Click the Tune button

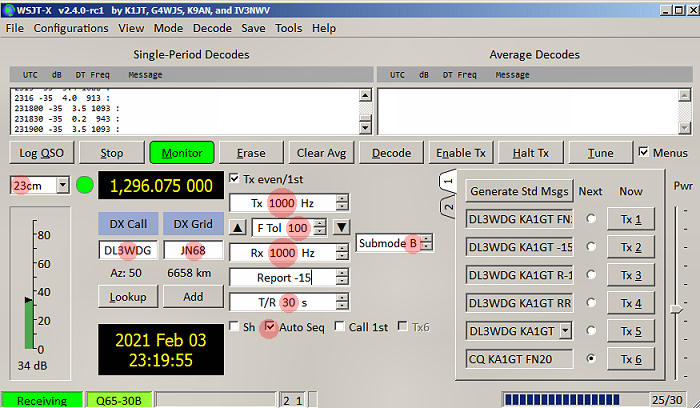[601, 153]
